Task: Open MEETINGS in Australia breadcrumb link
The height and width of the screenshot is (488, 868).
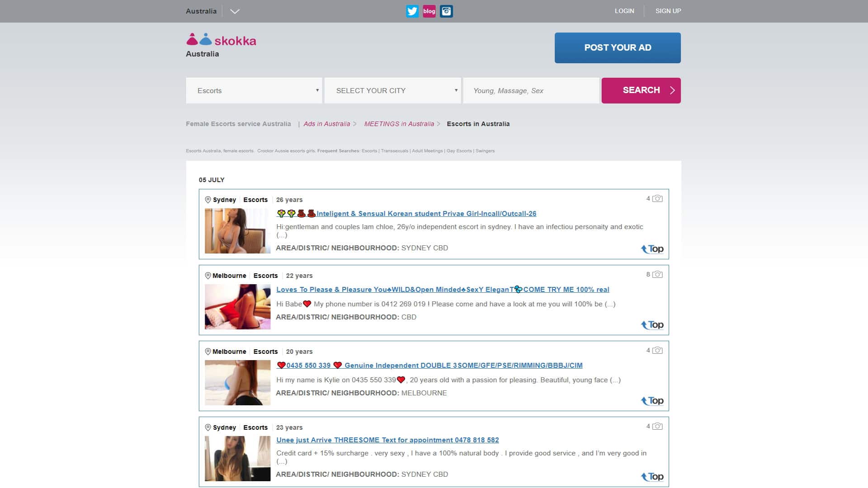Action: point(399,124)
